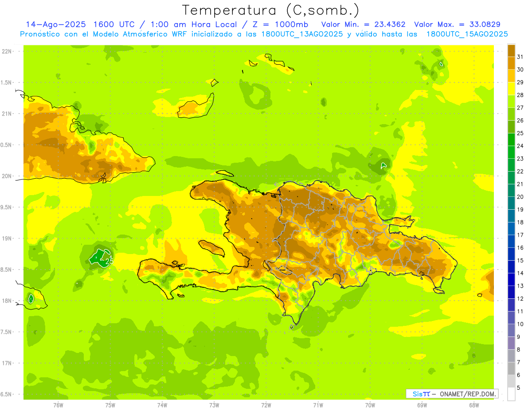Click the legend number "20"
Viewport: 532px width, 411px height.
520,197
